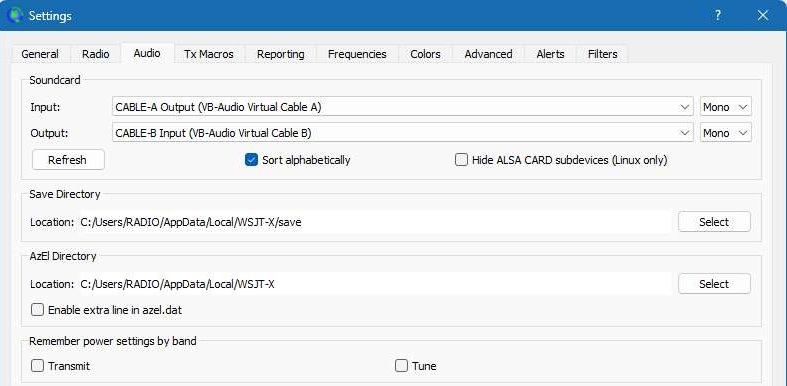787x386 pixels.
Task: Click the Soundcard group label
Action: tap(55, 80)
